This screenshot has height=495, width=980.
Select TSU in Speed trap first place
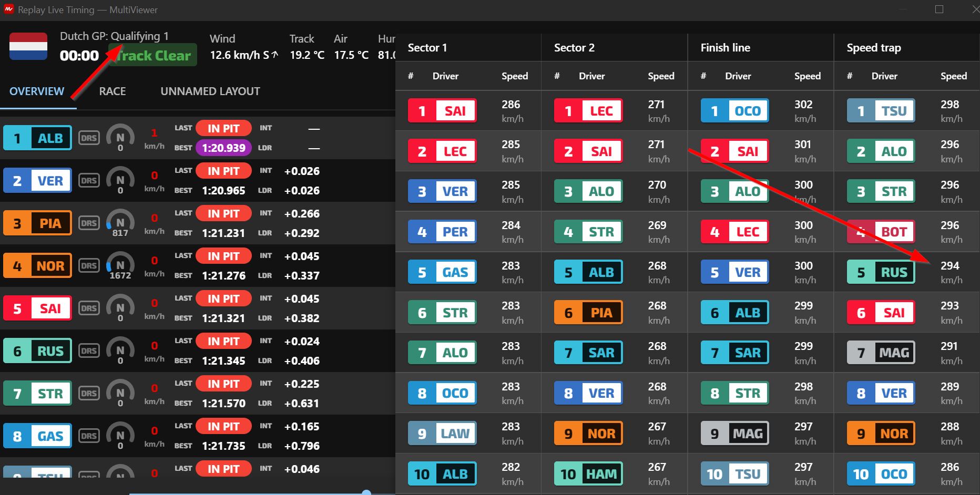[x=881, y=111]
